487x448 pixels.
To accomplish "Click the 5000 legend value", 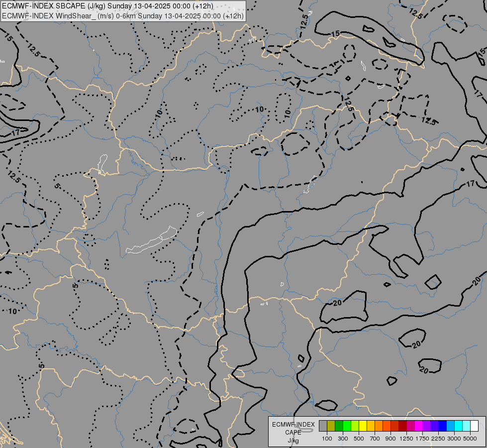I will (470, 439).
